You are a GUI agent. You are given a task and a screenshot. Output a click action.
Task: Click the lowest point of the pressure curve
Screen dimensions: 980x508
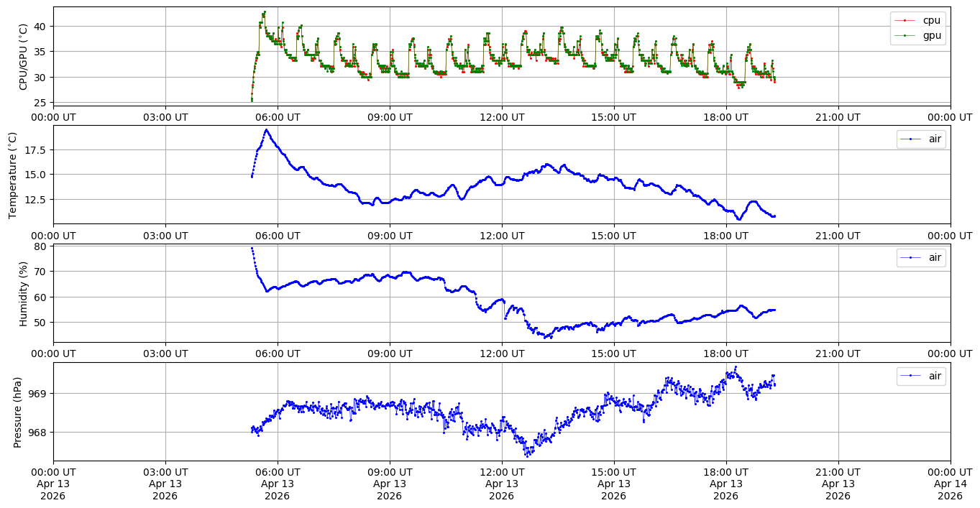click(526, 456)
